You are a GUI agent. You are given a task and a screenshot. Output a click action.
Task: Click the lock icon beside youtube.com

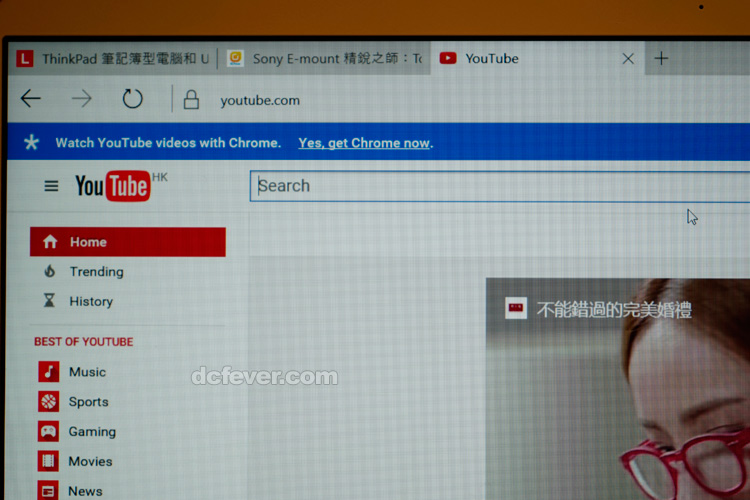(x=191, y=100)
